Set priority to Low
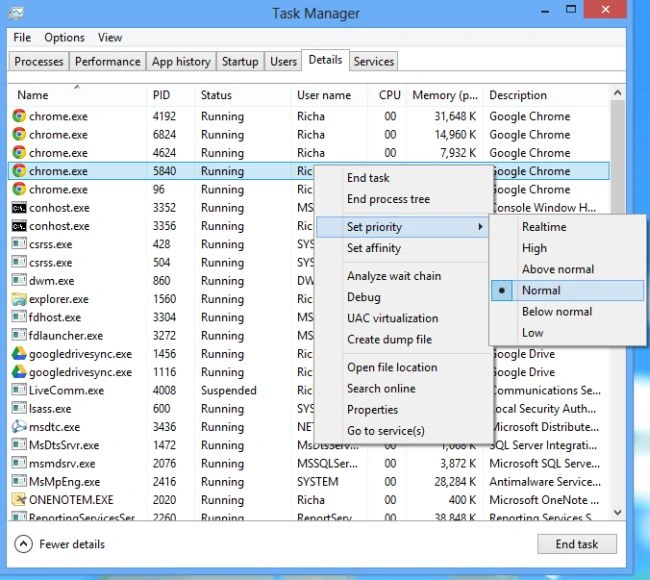 pos(567,332)
